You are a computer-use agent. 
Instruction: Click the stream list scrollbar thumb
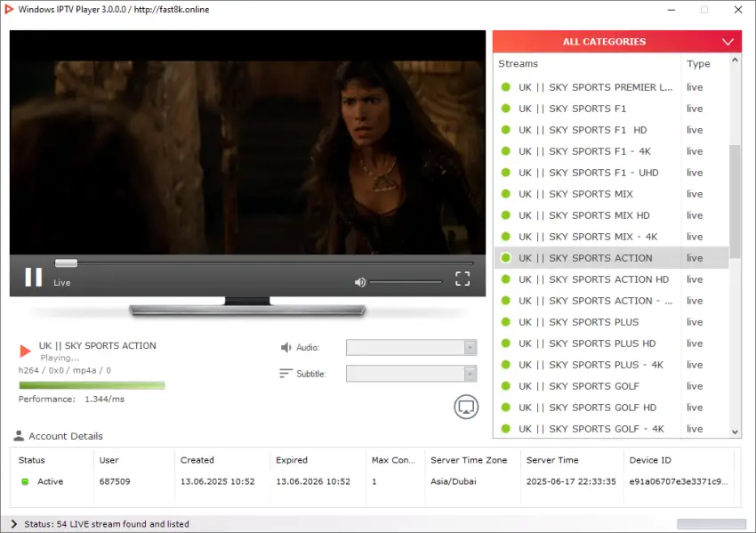[x=735, y=202]
